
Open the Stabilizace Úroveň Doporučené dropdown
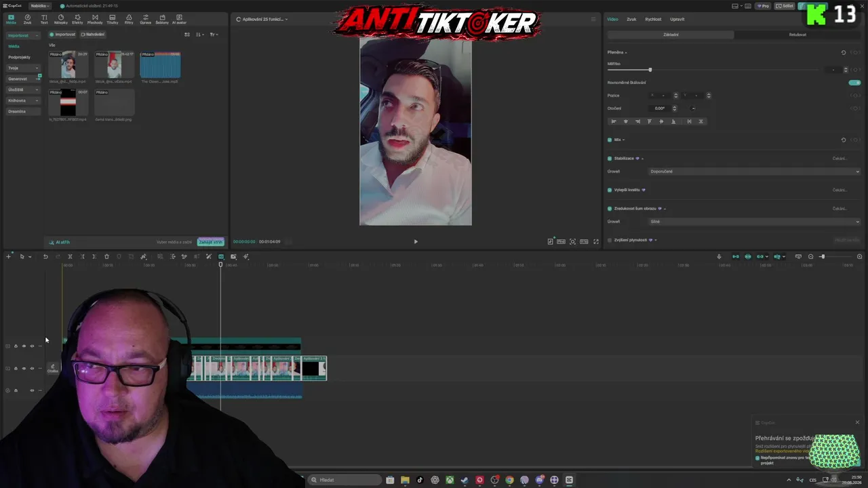click(x=754, y=171)
